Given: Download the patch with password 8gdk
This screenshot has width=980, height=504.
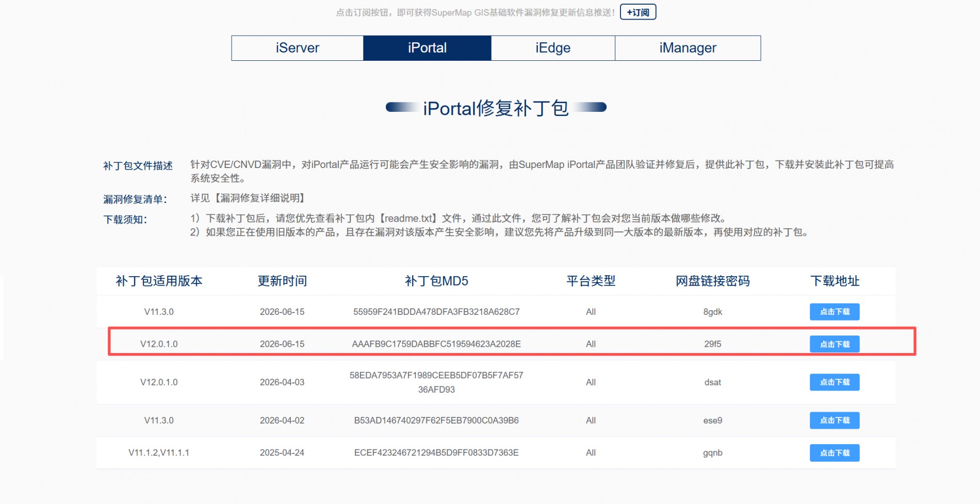Looking at the screenshot, I should tap(835, 312).
